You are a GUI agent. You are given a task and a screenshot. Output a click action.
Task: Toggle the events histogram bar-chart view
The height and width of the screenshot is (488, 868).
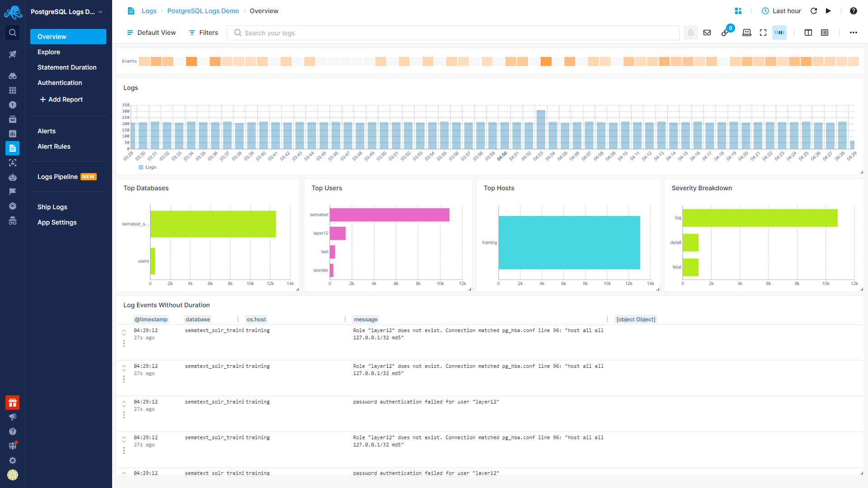point(779,33)
